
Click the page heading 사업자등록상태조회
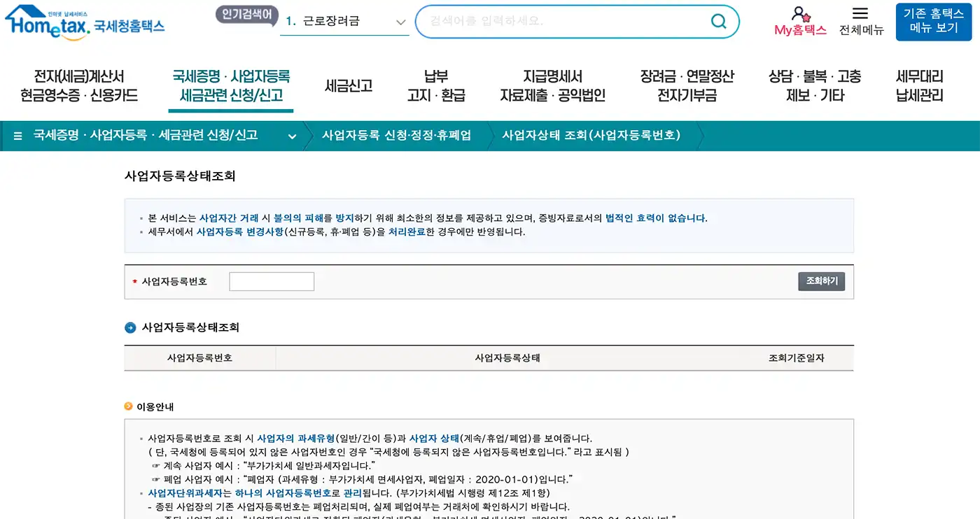180,176
